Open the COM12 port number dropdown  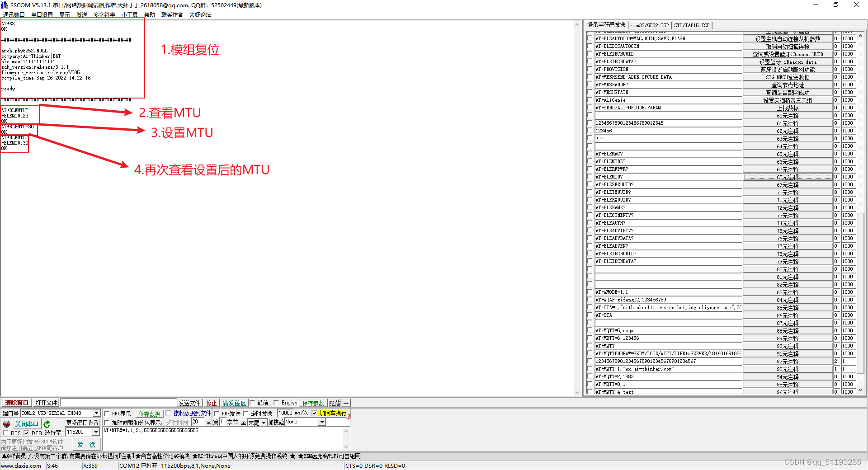click(96, 413)
